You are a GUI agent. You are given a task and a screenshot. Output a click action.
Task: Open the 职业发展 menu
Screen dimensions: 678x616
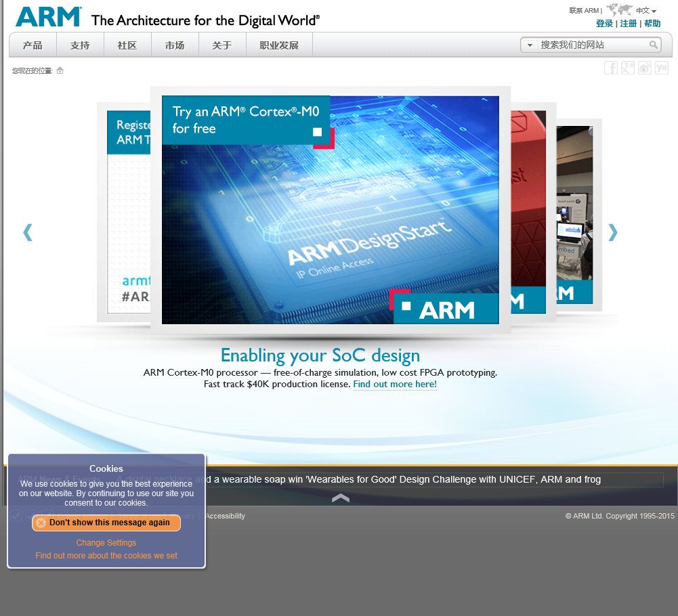(279, 45)
